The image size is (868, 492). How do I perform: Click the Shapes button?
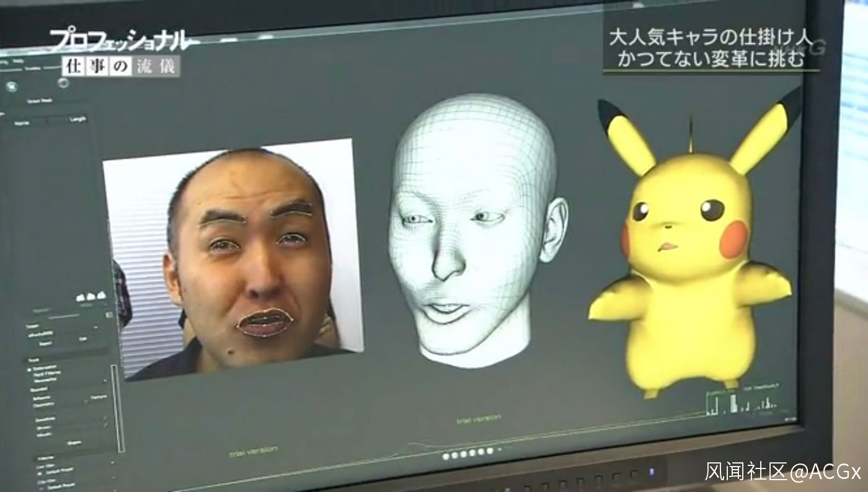[x=74, y=443]
